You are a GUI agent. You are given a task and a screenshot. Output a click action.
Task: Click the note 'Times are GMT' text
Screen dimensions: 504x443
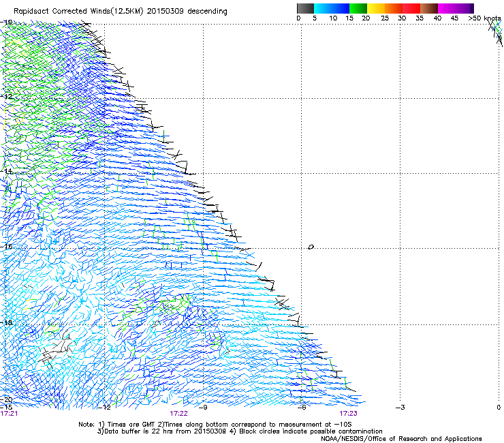[x=131, y=425]
